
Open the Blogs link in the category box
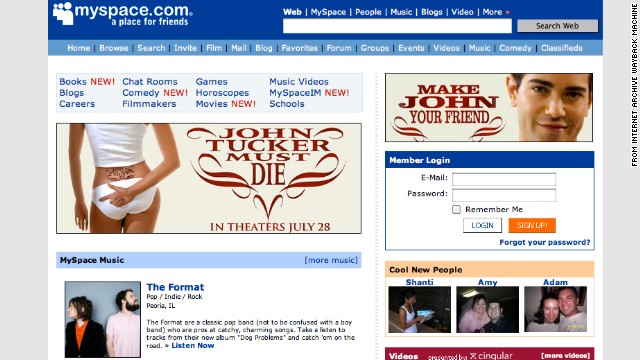pos(71,93)
